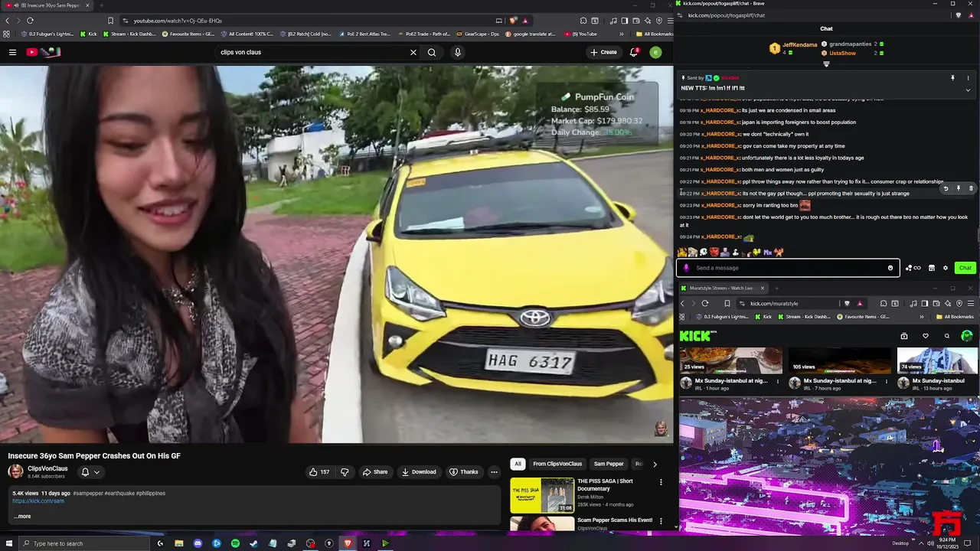Click the Windows Start button
Image resolution: width=980 pixels, height=551 pixels.
pos(10,543)
